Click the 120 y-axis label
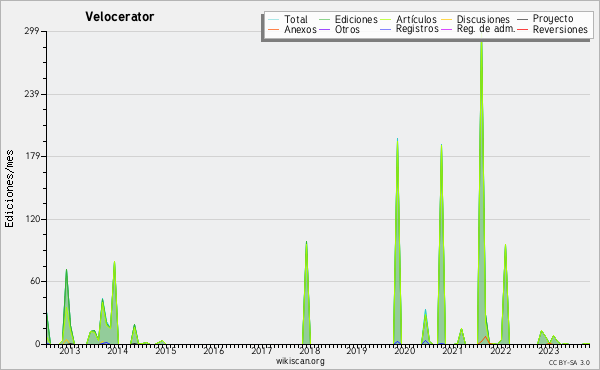 click(x=32, y=219)
